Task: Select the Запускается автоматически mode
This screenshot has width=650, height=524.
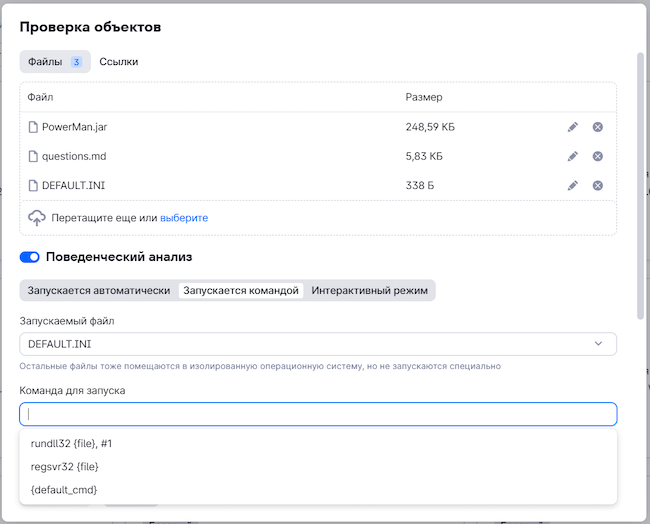Action: (x=99, y=291)
